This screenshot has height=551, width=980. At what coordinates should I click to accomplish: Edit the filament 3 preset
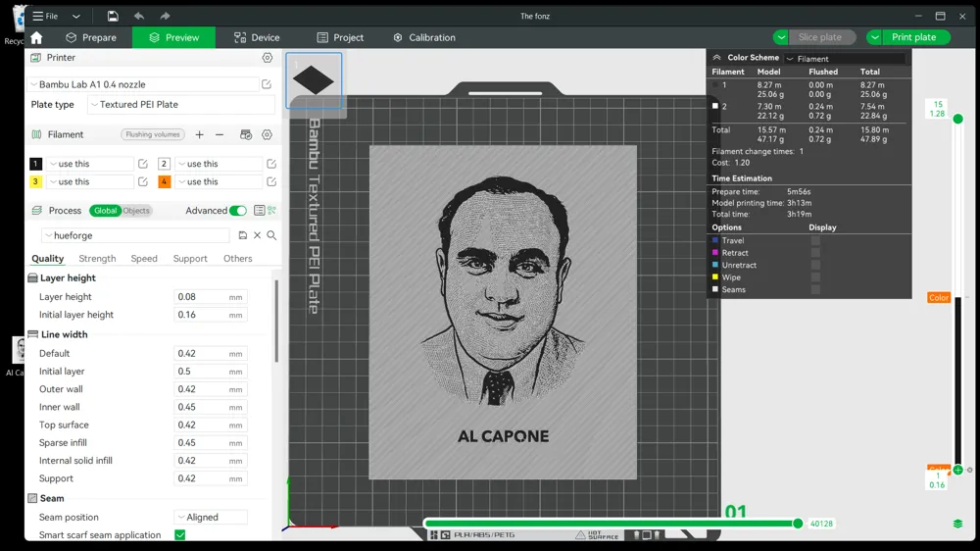coord(143,182)
